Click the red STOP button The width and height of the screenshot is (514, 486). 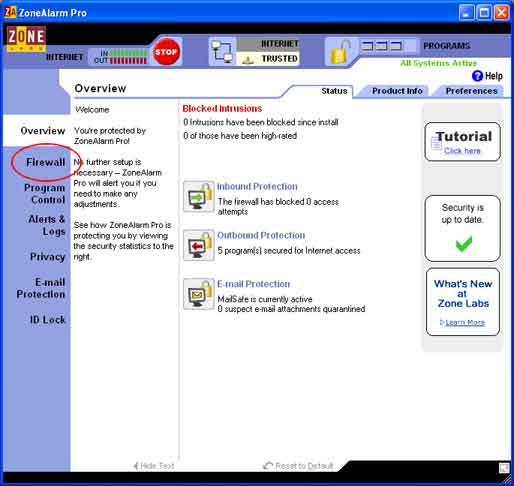(x=166, y=52)
